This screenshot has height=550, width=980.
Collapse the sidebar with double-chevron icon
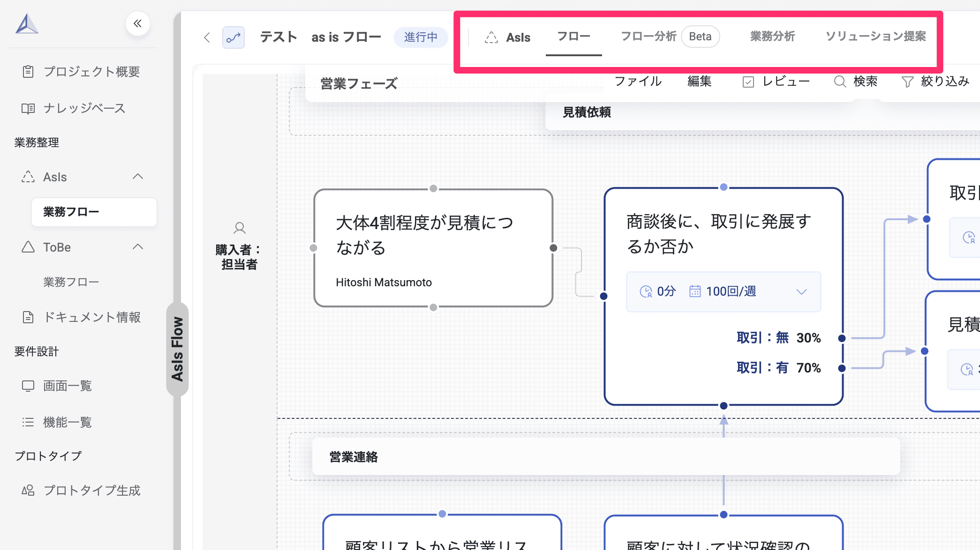(x=137, y=23)
